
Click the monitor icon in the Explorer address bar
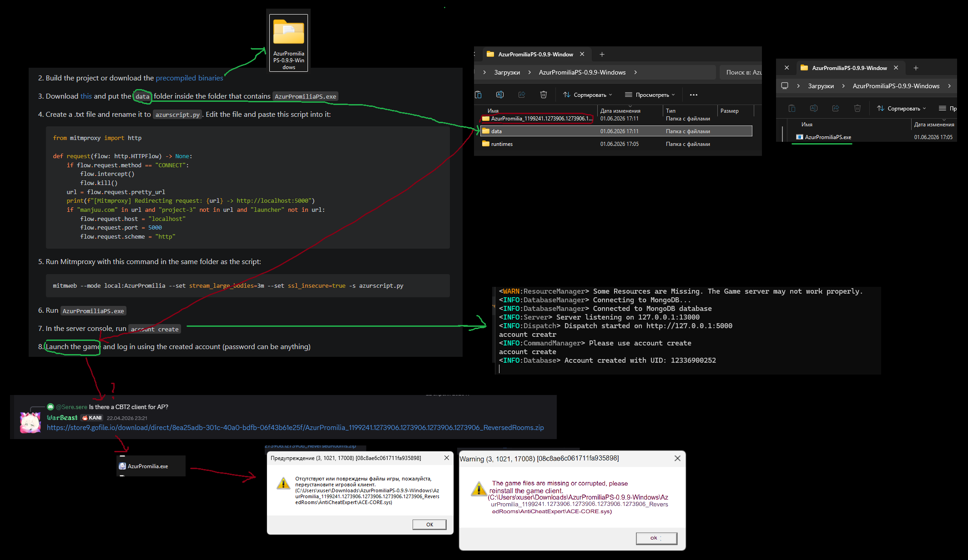click(785, 85)
